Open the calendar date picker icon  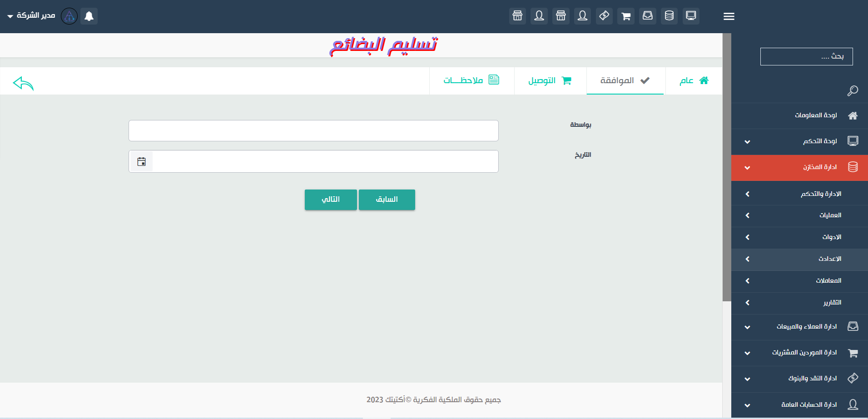(142, 161)
